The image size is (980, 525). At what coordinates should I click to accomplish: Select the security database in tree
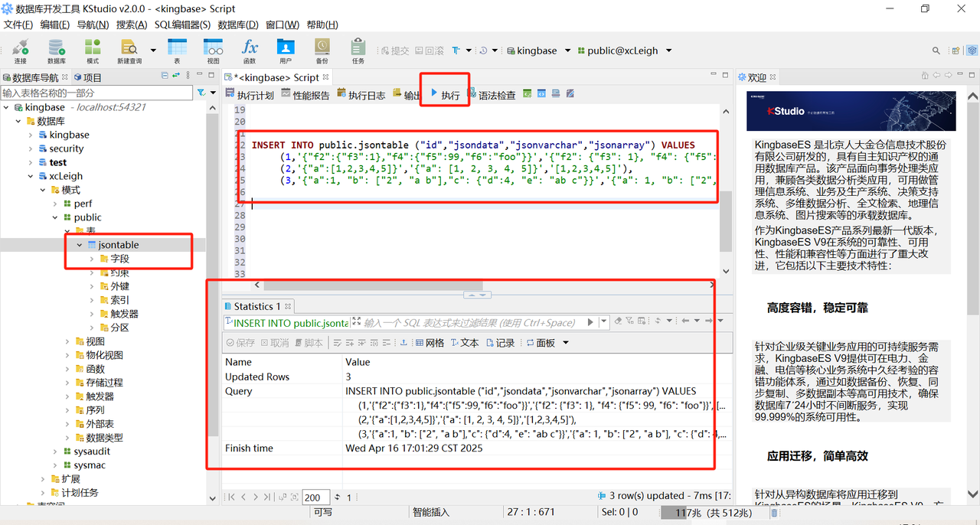60,148
